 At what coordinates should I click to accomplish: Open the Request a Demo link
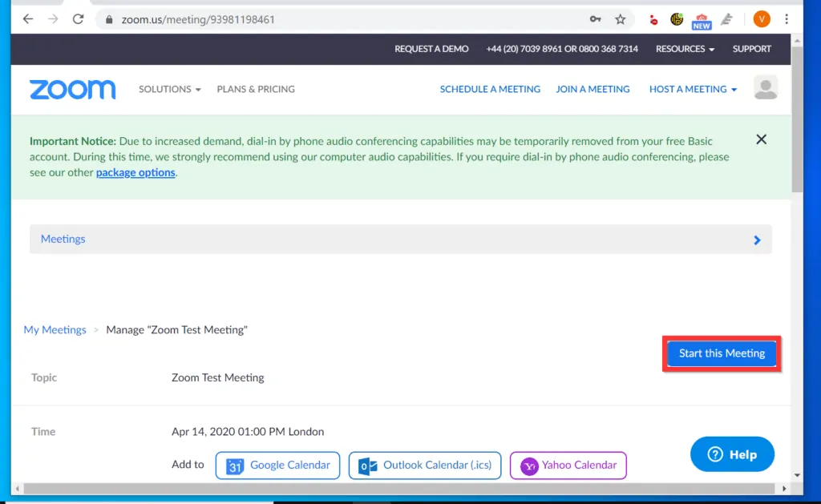click(x=431, y=49)
